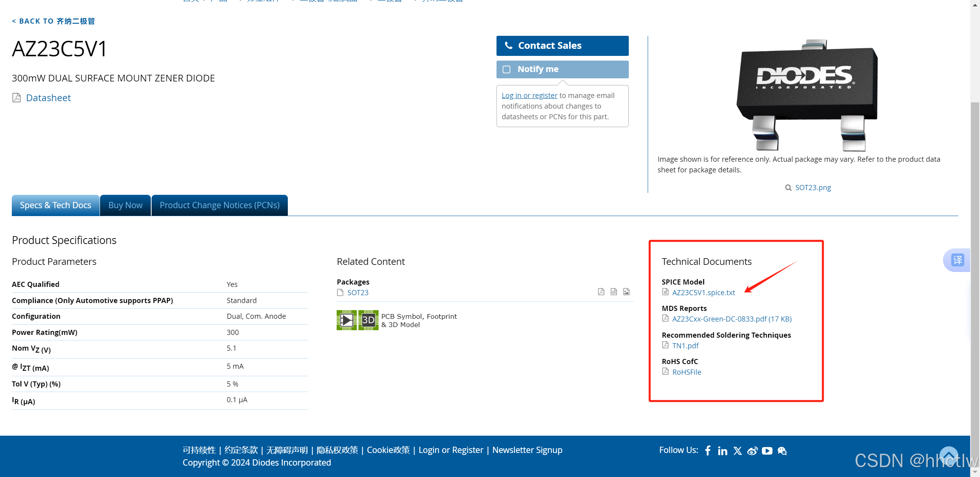
Task: Open SOT23.png image link
Action: click(813, 188)
